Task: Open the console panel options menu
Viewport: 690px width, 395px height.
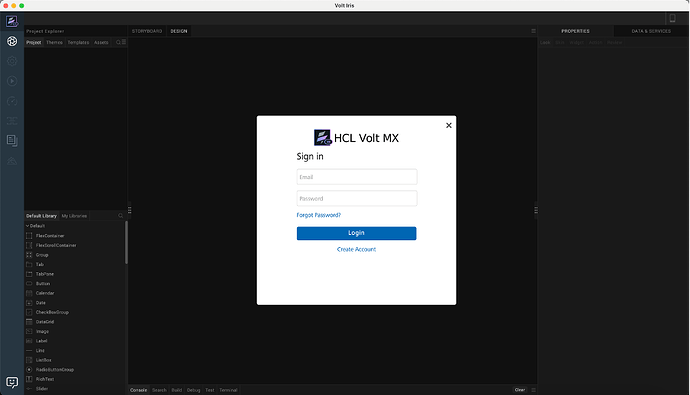Action: (x=533, y=390)
